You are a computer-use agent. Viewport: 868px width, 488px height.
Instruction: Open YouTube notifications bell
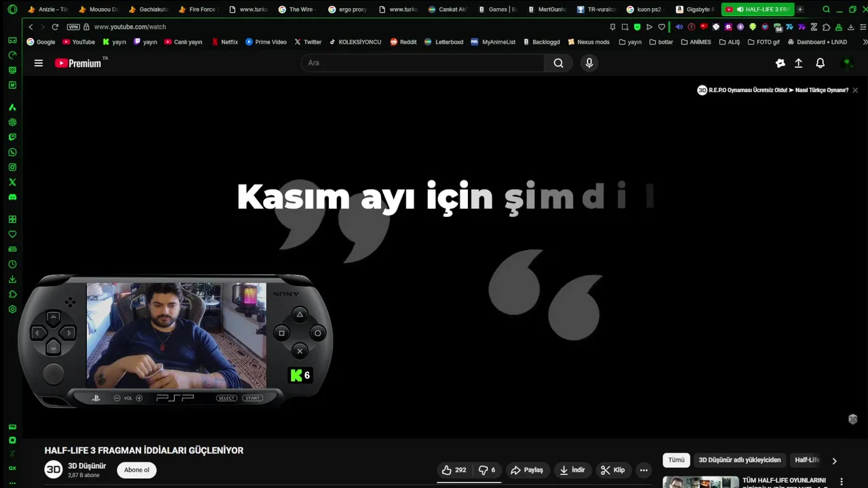pyautogui.click(x=820, y=63)
